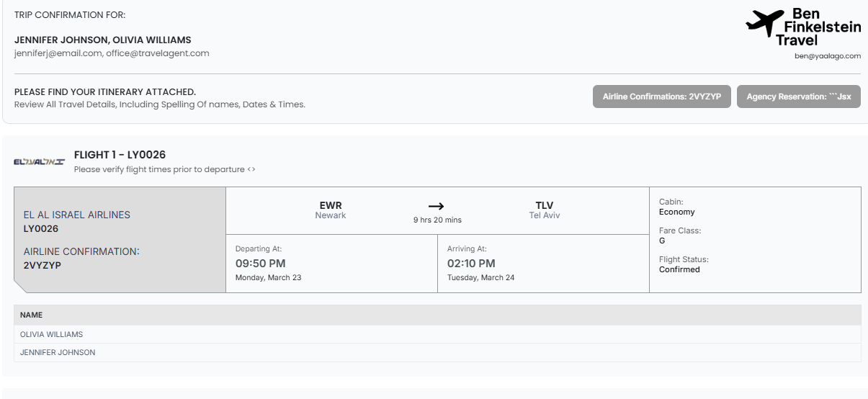Click the Airline Confirmations: 2VYZYP button
Image resolution: width=868 pixels, height=399 pixels.
pyautogui.click(x=662, y=97)
